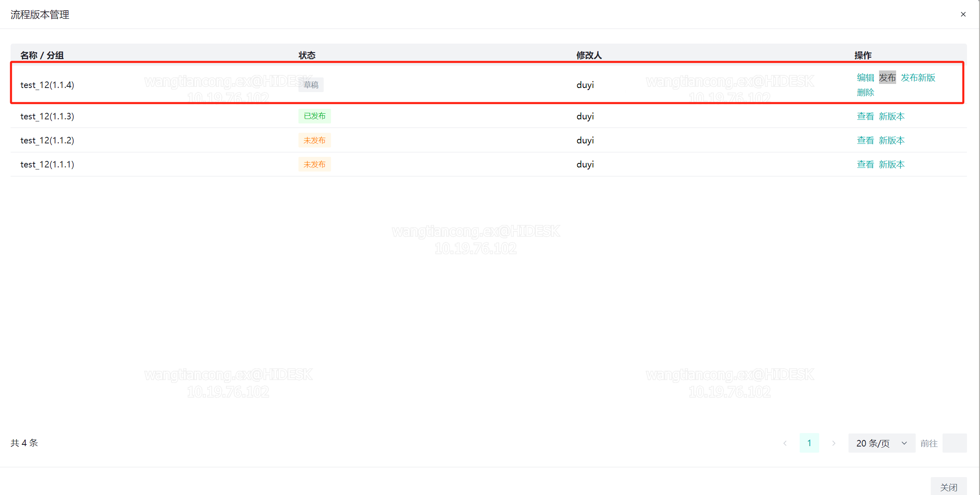980x495 pixels.
Task: Click the 已发布 status tag
Action: click(x=314, y=116)
